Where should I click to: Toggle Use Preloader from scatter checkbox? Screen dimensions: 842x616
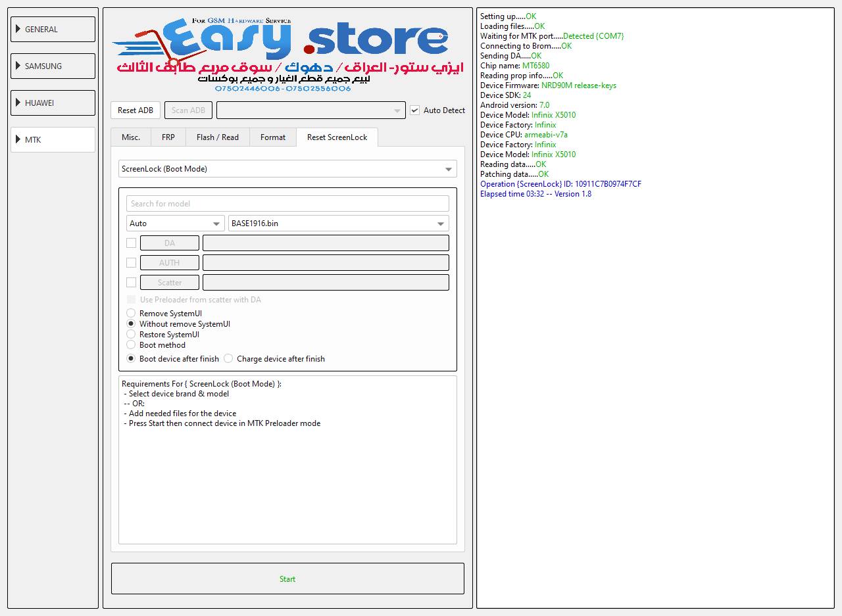(x=131, y=300)
